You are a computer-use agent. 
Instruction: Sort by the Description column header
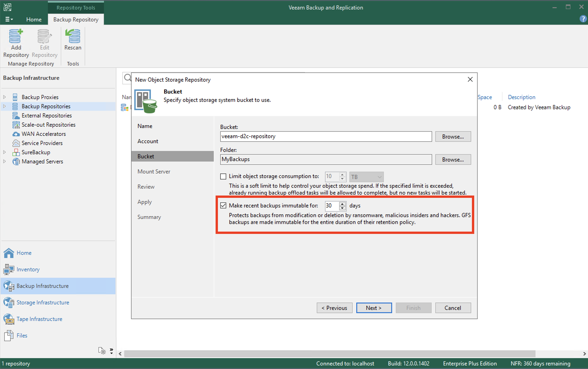(x=522, y=97)
